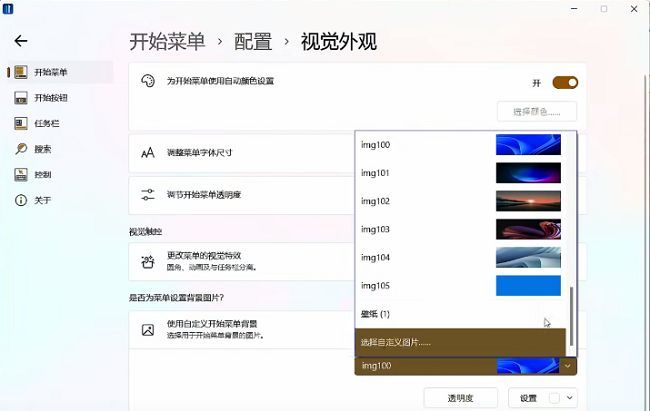
Task: Select img103 in the dropdown list
Action: [462, 229]
